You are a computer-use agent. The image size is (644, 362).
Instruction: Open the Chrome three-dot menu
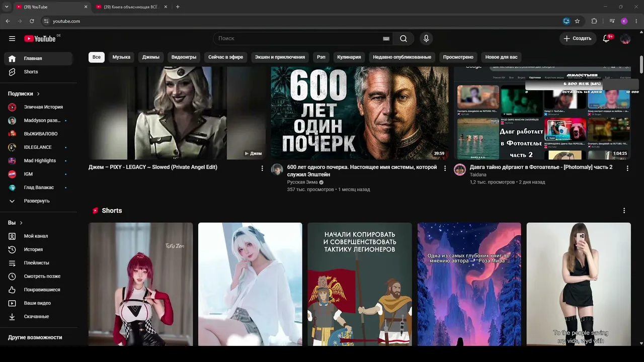[636, 21]
